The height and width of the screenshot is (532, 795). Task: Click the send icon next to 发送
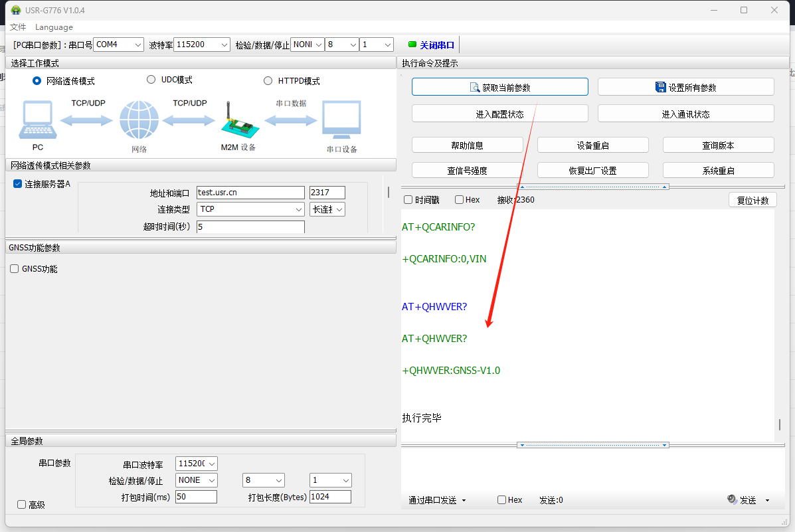pyautogui.click(x=732, y=499)
